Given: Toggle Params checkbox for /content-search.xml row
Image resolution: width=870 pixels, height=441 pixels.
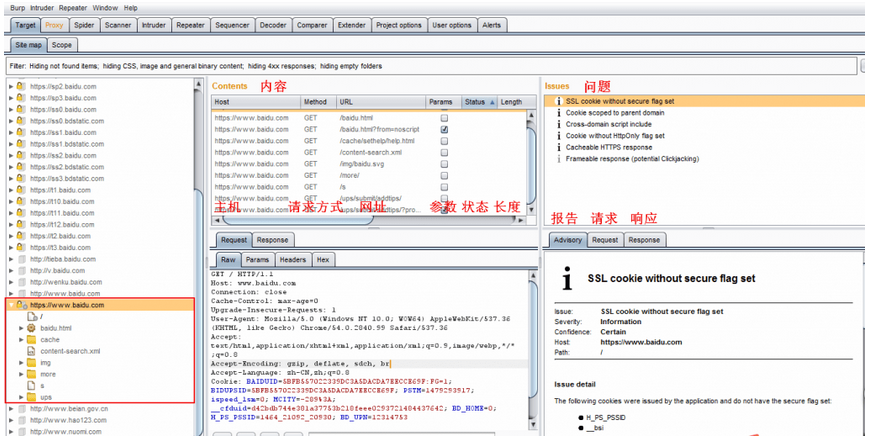Looking at the screenshot, I should (x=444, y=153).
